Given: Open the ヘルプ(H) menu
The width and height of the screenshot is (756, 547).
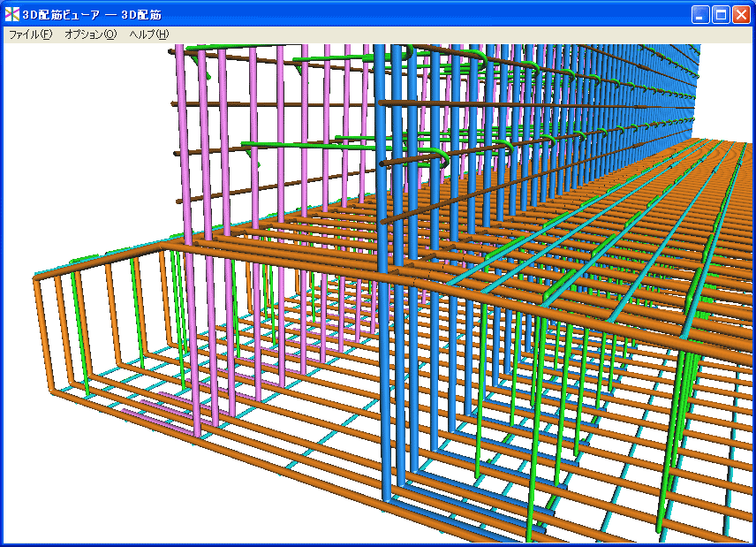Looking at the screenshot, I should [x=149, y=34].
